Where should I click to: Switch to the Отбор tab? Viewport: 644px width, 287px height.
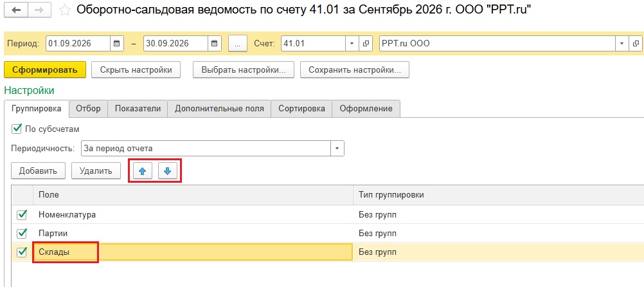click(88, 109)
